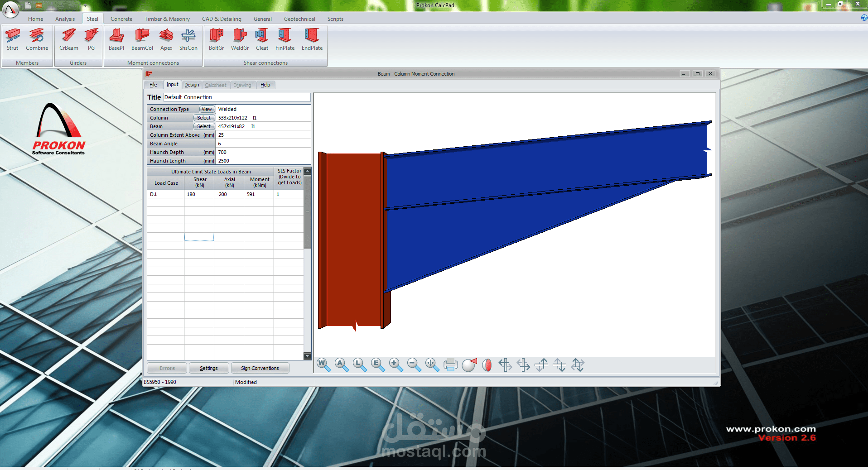Switch to the Design tab
This screenshot has height=470, width=868.
click(x=192, y=85)
